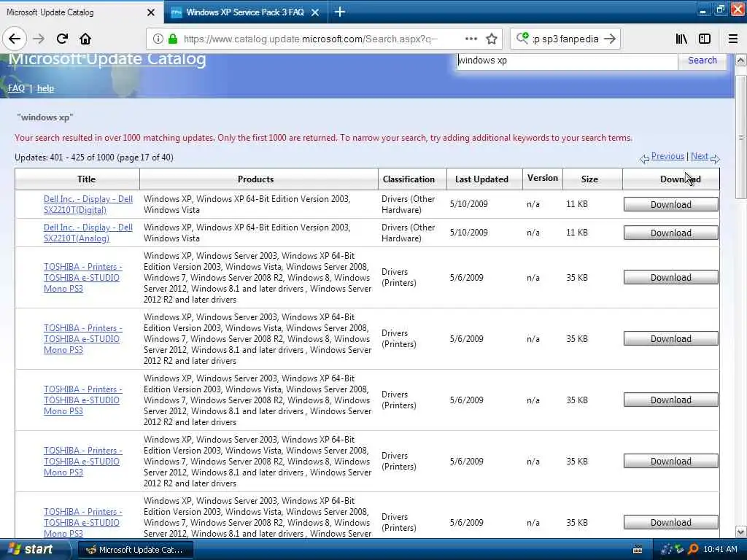Go back with the browser back arrow
This screenshot has height=560, width=747.
[15, 39]
